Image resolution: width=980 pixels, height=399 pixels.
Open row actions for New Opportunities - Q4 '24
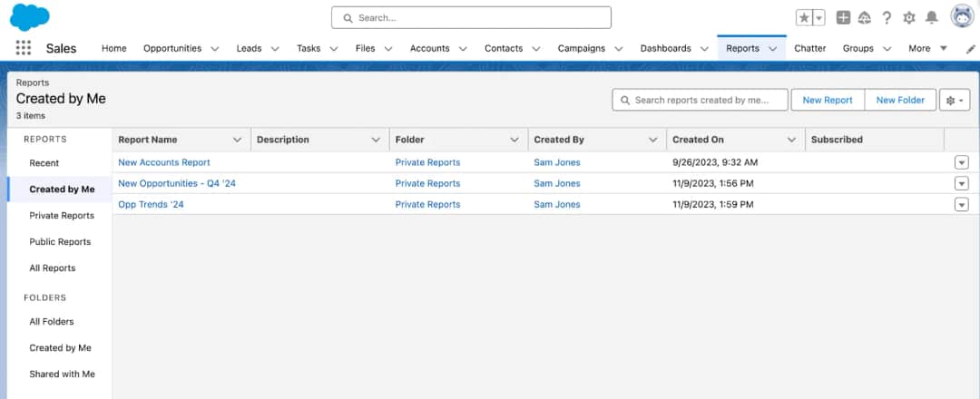(x=961, y=183)
